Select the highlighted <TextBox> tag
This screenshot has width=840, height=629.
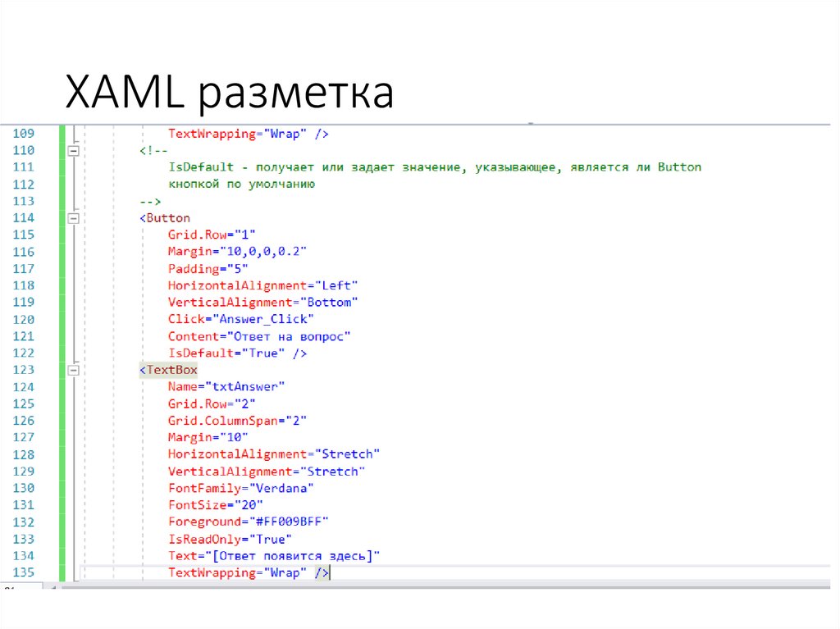coord(167,370)
